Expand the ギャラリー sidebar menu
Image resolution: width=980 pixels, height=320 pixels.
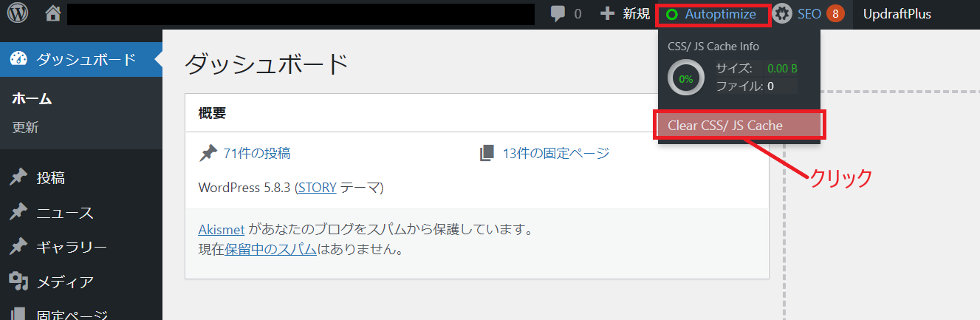coord(72,247)
